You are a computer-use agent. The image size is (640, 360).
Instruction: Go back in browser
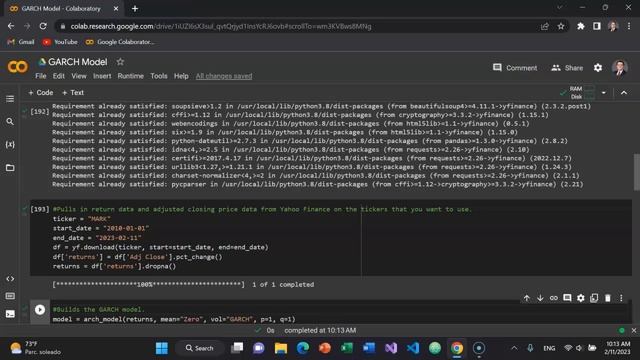click(x=11, y=26)
